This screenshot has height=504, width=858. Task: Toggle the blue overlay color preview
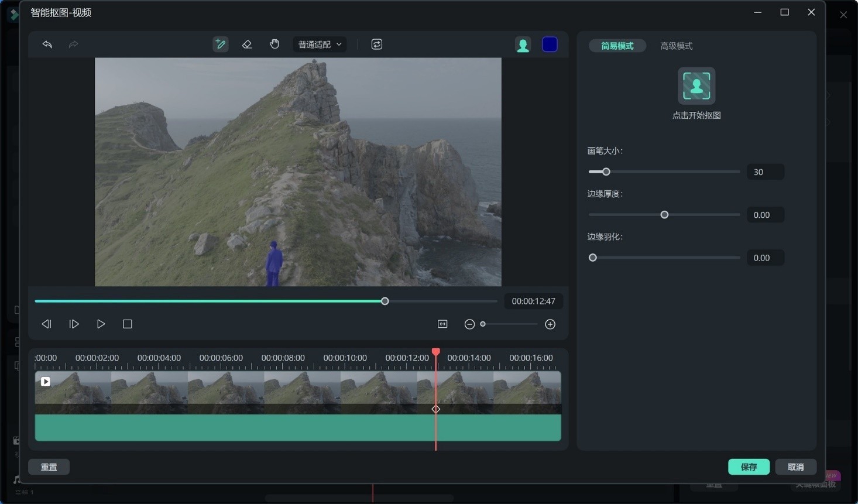[550, 45]
